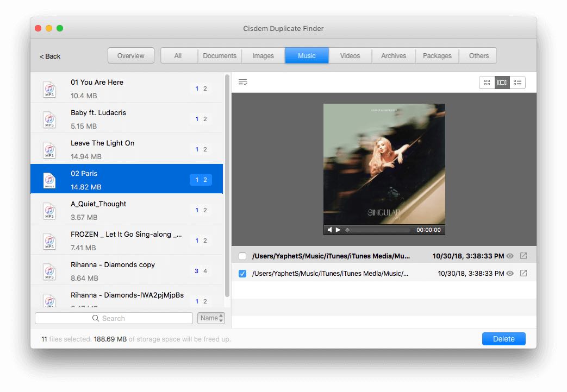Switch to the Archives tab

click(394, 55)
